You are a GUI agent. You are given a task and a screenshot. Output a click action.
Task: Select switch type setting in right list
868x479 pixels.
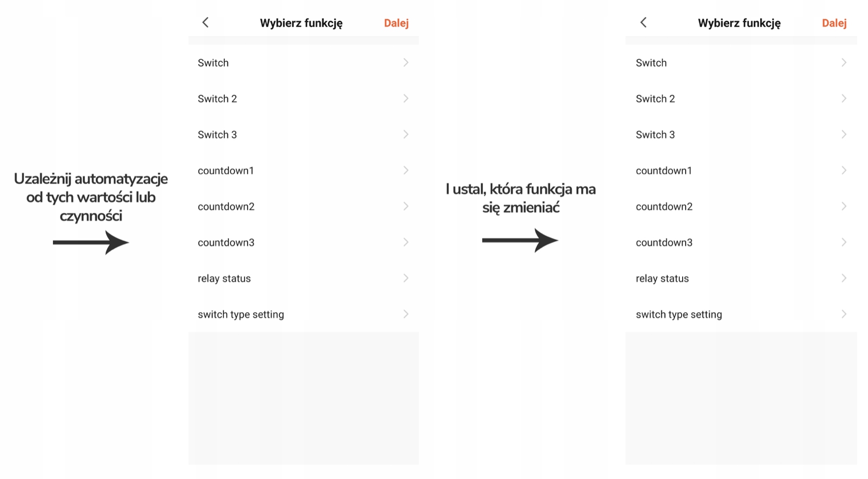(679, 315)
